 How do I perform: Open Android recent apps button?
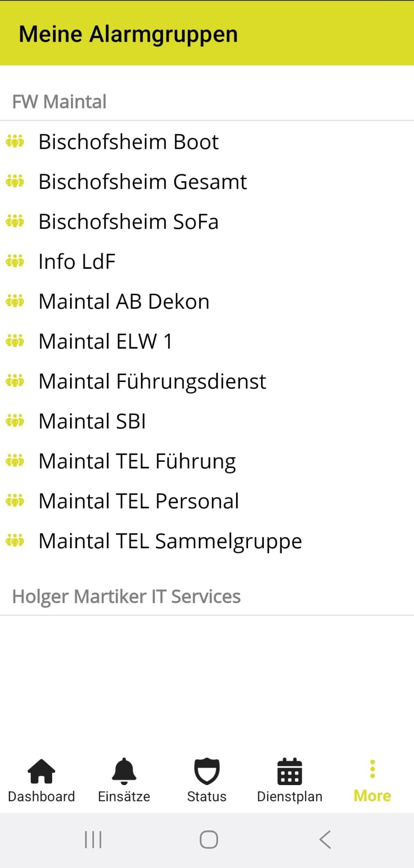point(93,840)
